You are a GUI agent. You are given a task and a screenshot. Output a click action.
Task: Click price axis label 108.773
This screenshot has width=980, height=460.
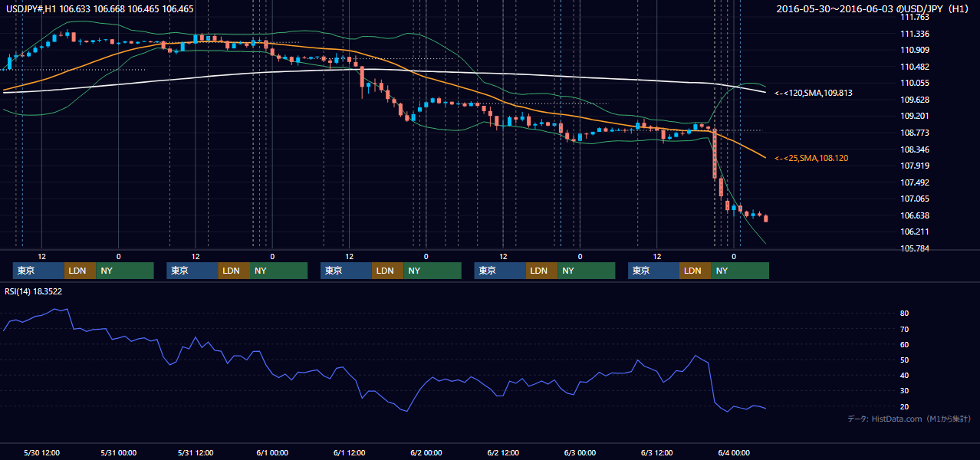(x=915, y=133)
